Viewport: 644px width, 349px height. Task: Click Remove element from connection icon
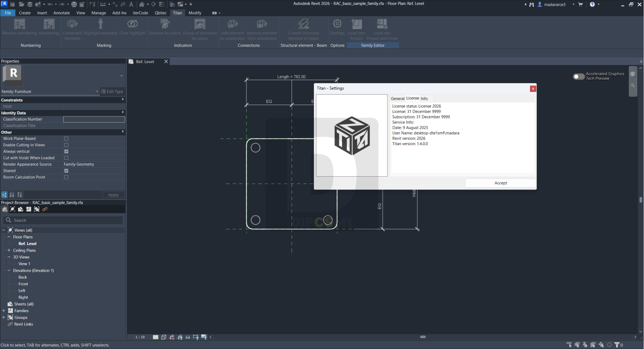262,24
